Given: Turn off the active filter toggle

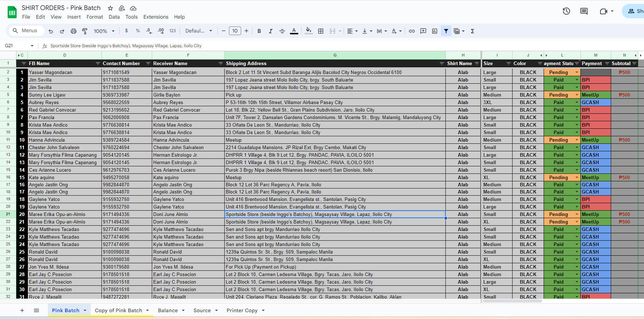Looking at the screenshot, I should pyautogui.click(x=446, y=31).
